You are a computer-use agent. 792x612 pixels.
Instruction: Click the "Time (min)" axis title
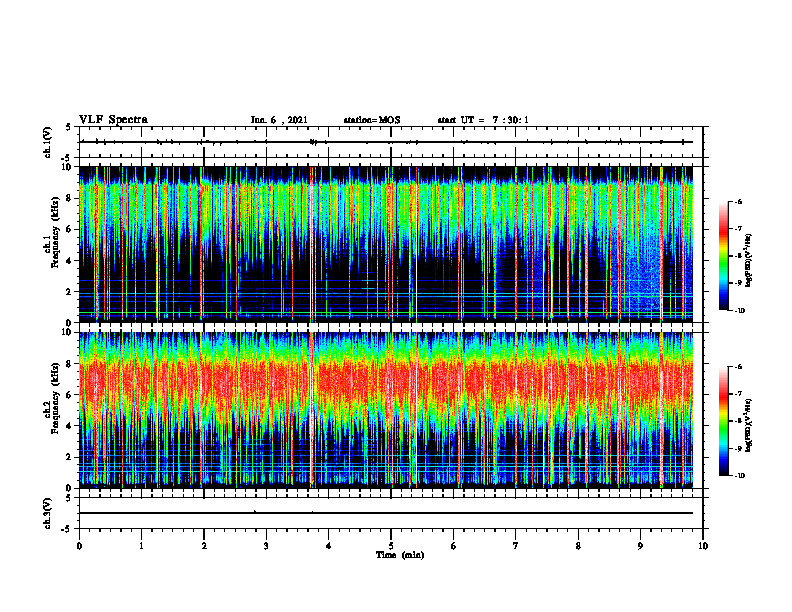coord(400,555)
